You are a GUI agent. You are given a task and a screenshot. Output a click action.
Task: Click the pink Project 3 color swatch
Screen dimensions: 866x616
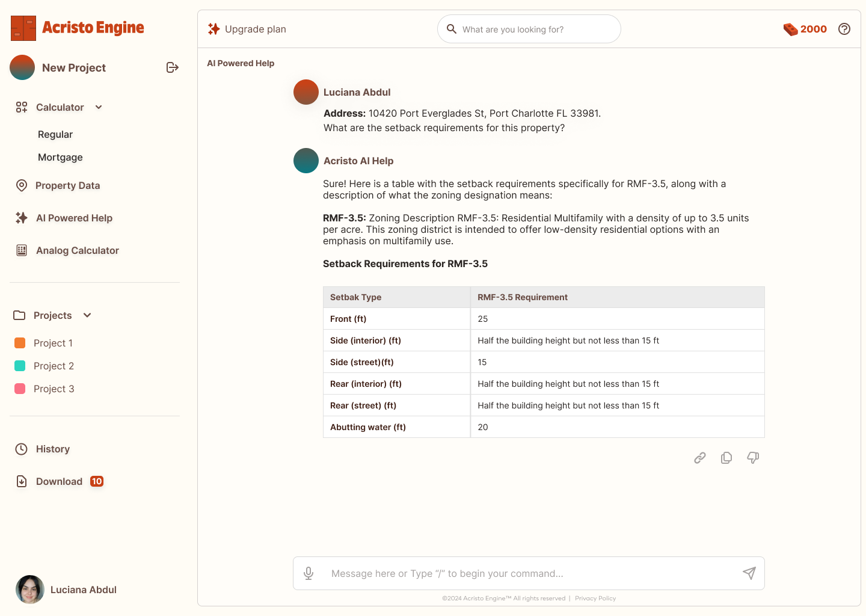coord(20,389)
